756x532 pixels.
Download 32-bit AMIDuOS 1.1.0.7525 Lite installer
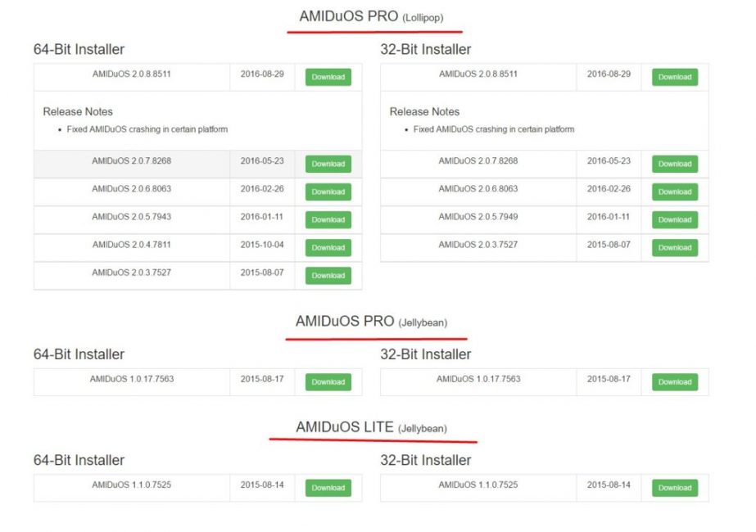coord(675,488)
